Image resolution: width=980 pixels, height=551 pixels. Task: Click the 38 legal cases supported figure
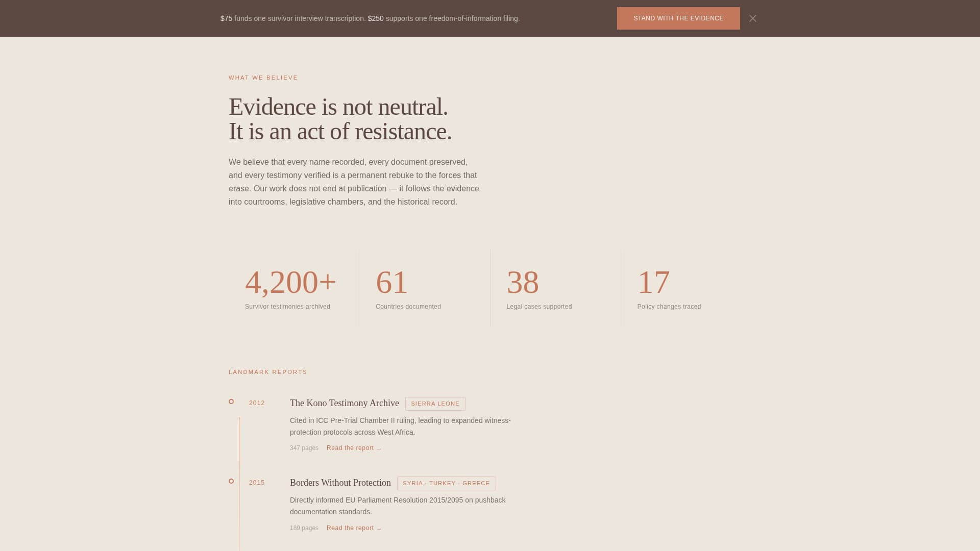point(522,282)
